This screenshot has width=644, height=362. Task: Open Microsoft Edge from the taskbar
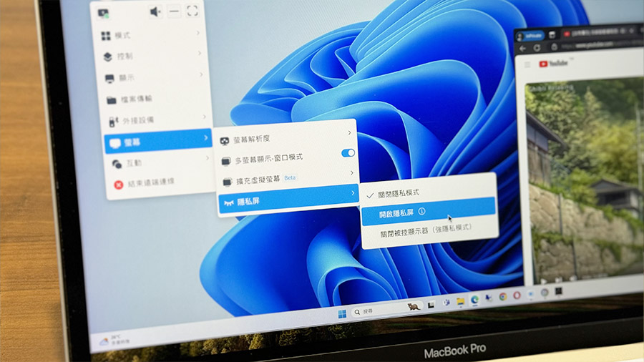pyautogui.click(x=474, y=300)
